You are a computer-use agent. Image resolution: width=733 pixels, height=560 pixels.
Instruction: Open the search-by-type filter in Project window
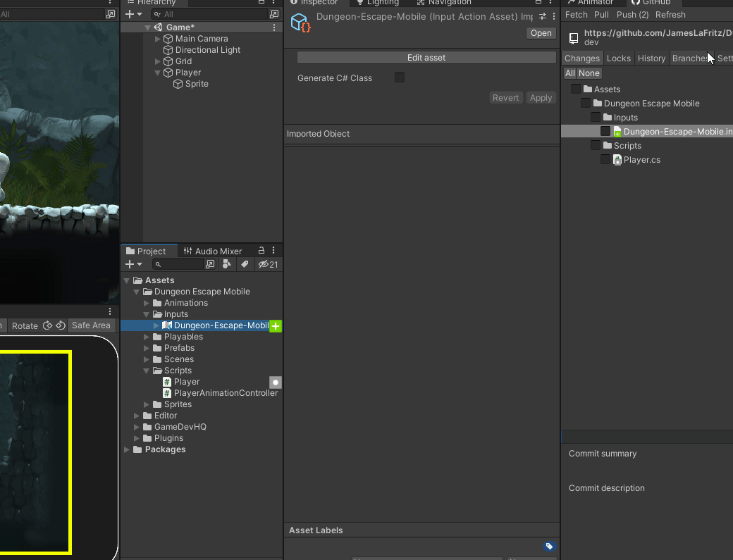click(x=227, y=264)
